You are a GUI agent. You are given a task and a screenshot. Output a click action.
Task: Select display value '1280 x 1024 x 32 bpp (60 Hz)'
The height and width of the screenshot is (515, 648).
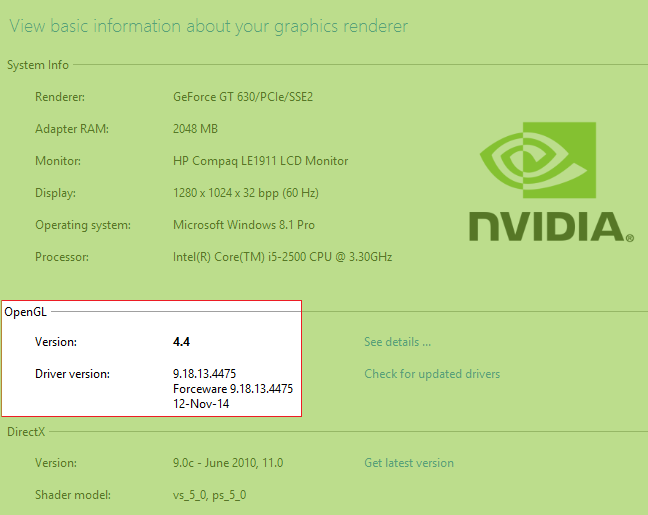245,193
